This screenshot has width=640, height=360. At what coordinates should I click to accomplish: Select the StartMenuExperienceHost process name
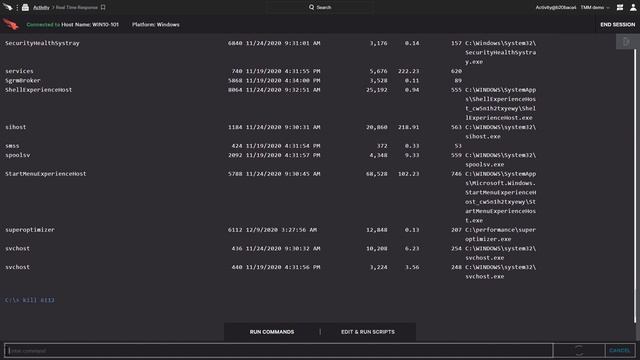(46, 174)
